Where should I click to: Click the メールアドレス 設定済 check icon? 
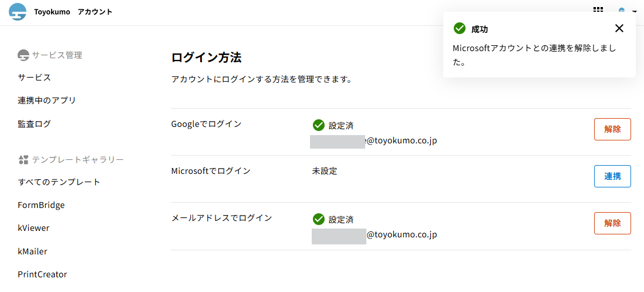319,219
